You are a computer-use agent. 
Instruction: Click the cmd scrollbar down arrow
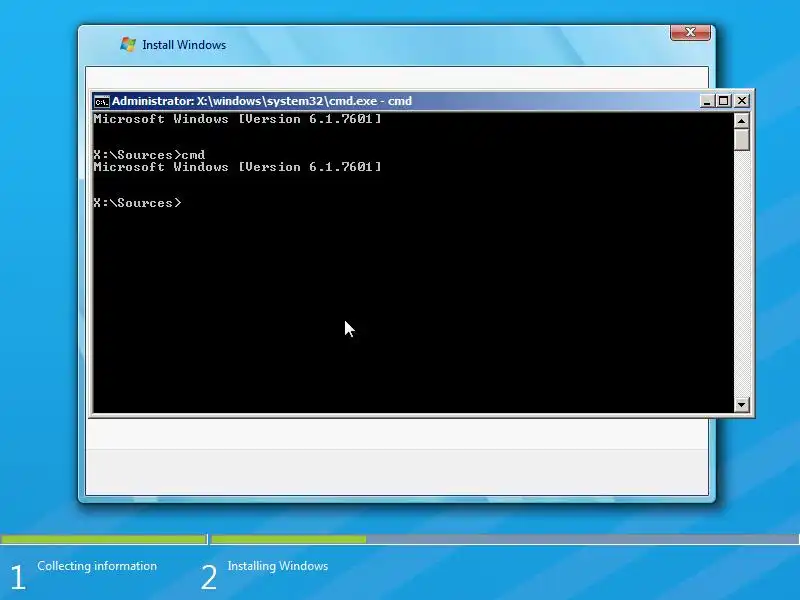(x=741, y=405)
